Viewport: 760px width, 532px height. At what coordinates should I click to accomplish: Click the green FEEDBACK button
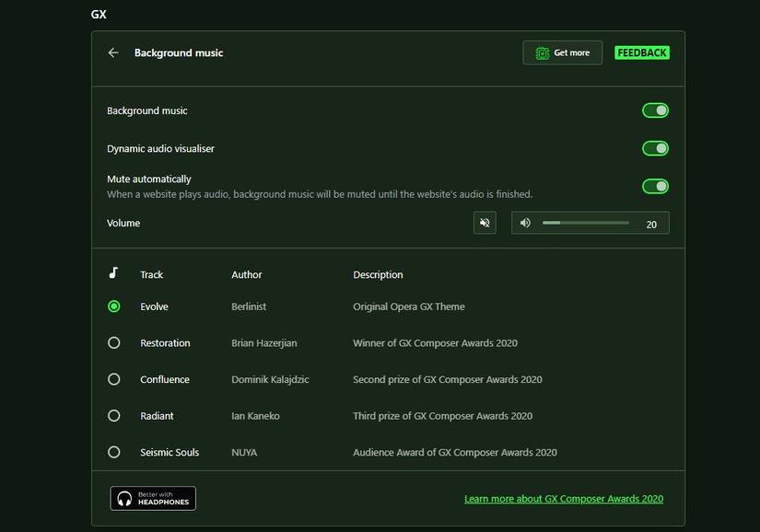tap(642, 53)
